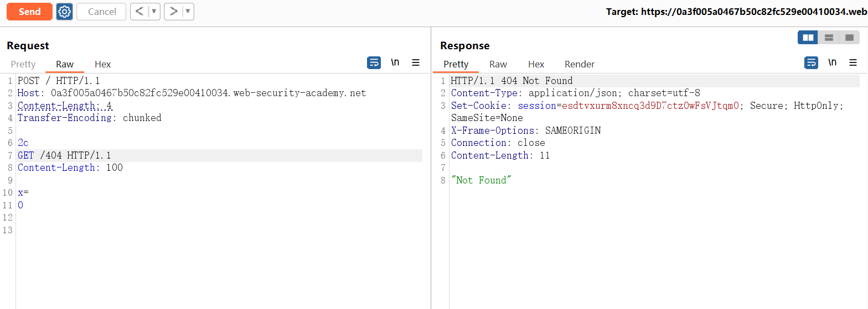This screenshot has width=868, height=309.
Task: Open the Request panel hamburger menu
Action: click(x=416, y=63)
